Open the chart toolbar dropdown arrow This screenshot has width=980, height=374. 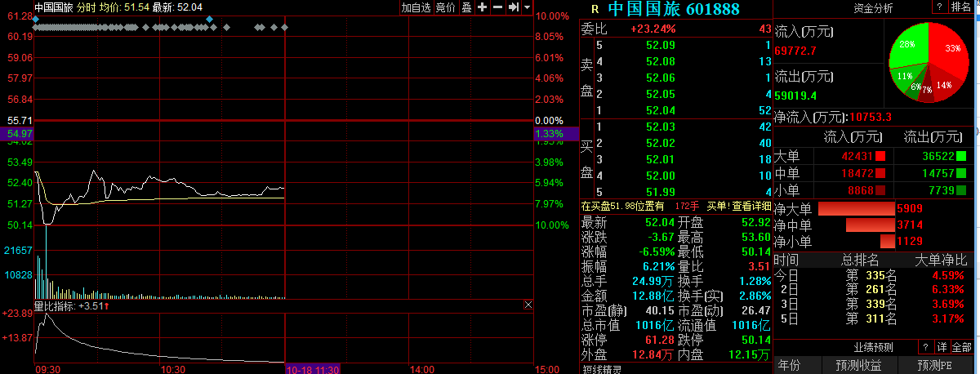click(x=528, y=7)
